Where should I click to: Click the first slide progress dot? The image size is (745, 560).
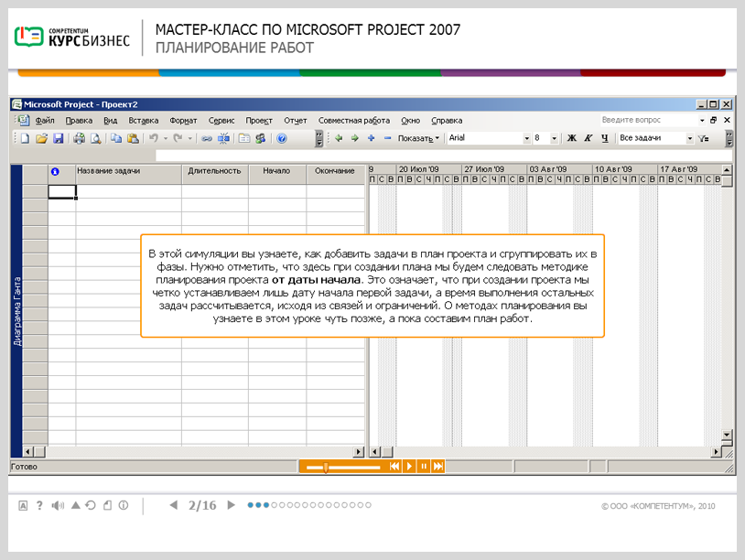tap(251, 505)
